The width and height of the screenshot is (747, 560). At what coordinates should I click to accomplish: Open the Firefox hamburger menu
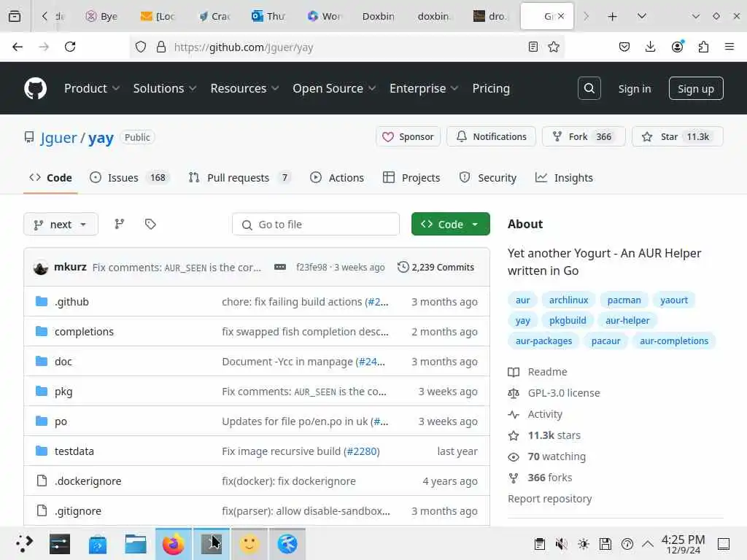tap(729, 47)
